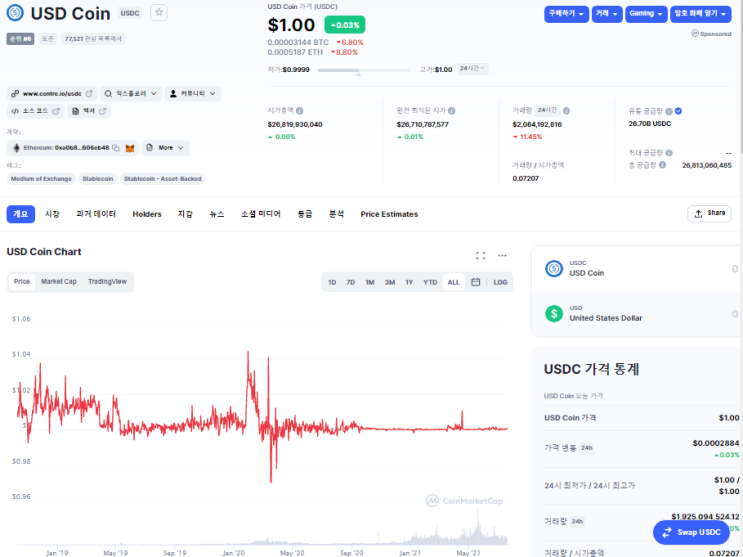This screenshot has height=557, width=743.
Task: Open the Gaming dropdown
Action: pyautogui.click(x=646, y=14)
